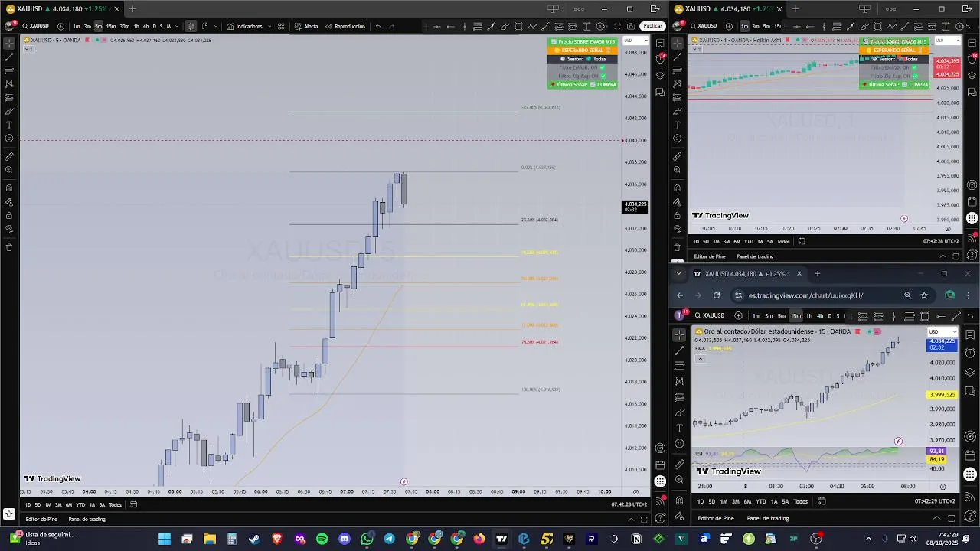Open Indicadores menu in main toolbar
Screen dimensions: 980x551
coord(244,26)
